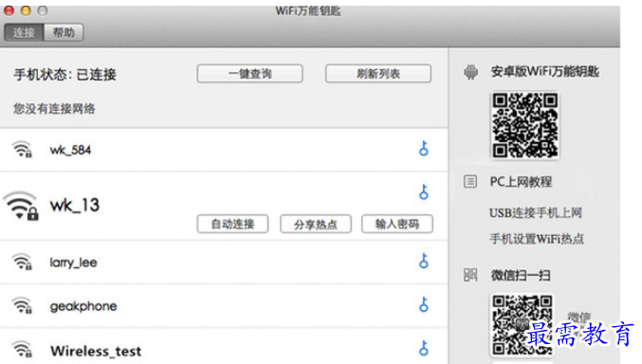This screenshot has width=642, height=364.
Task: Click the Android robot icon
Action: click(471, 72)
